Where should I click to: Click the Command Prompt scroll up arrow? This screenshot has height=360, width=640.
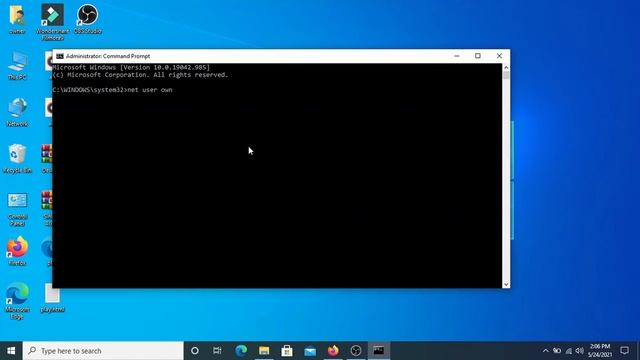(506, 67)
